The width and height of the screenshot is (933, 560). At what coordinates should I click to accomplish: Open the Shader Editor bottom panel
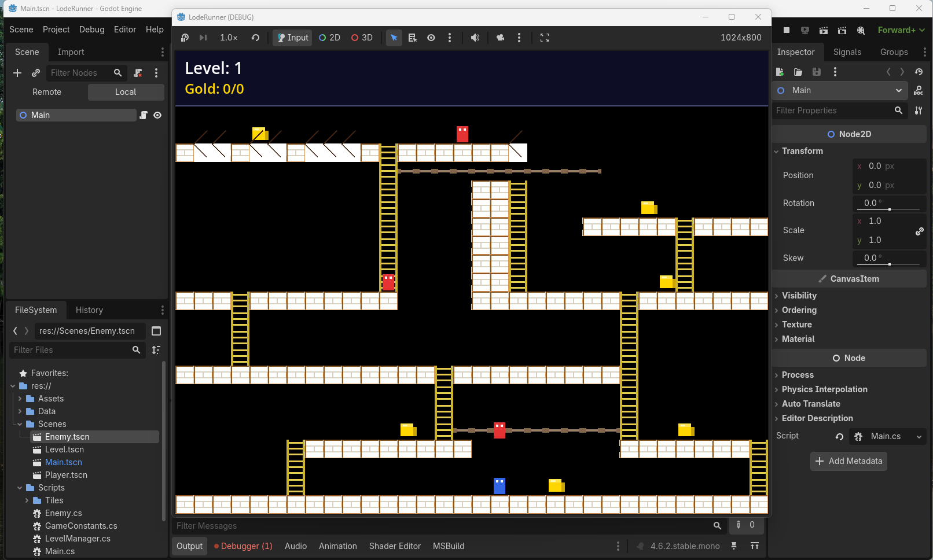(x=395, y=546)
